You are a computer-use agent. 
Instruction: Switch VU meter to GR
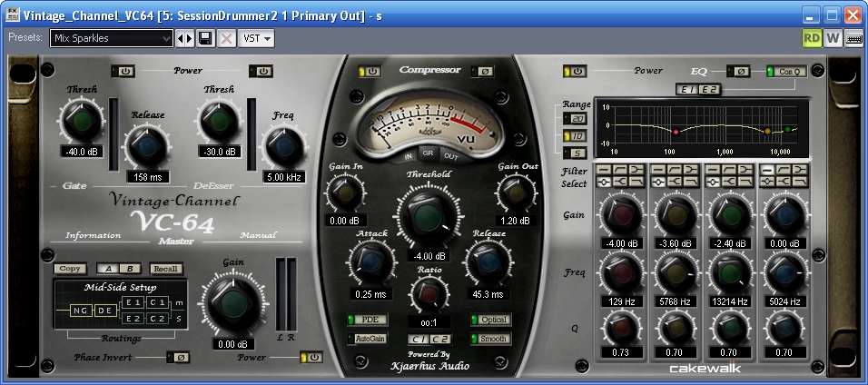click(429, 154)
